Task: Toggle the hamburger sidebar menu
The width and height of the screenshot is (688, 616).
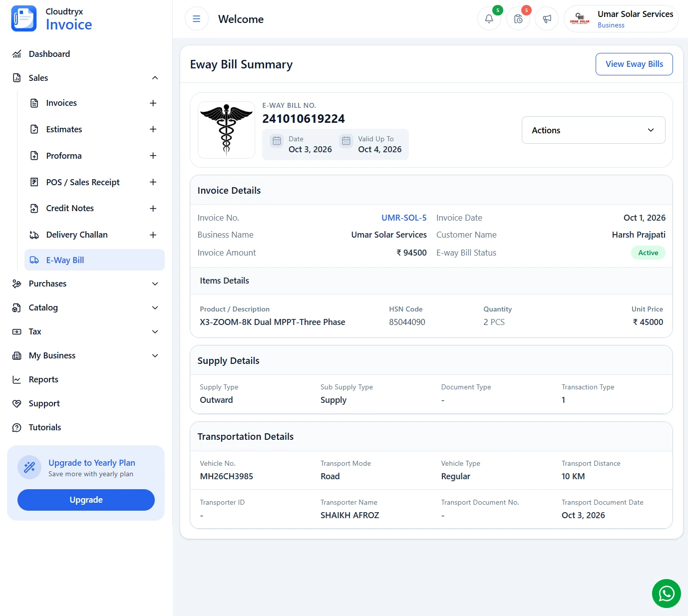Action: coord(197,19)
